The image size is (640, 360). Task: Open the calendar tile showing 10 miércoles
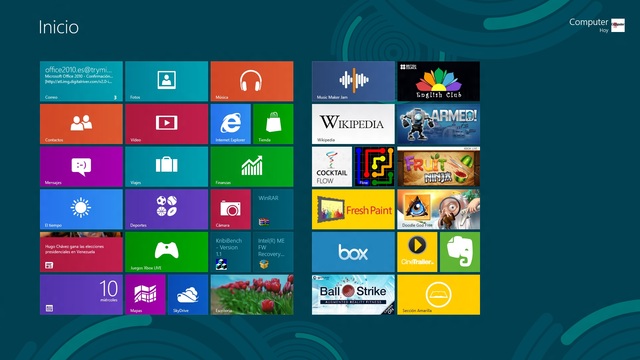[x=81, y=295]
